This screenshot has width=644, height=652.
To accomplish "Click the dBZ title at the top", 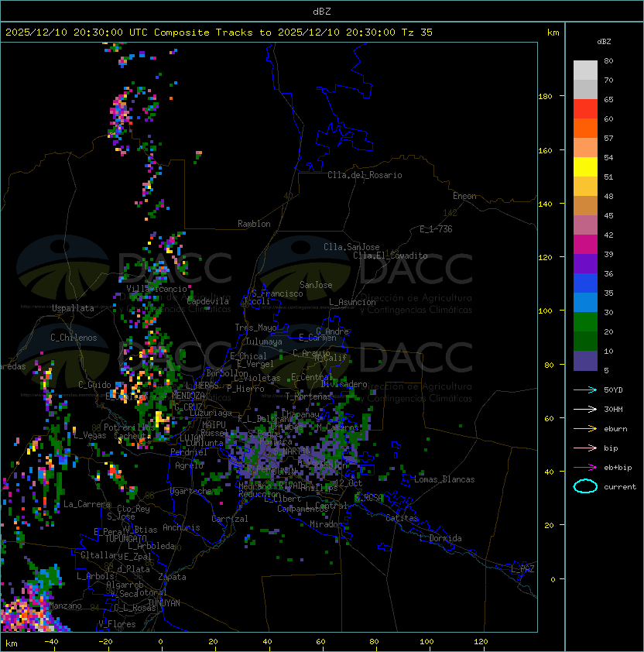I will 322,11.
